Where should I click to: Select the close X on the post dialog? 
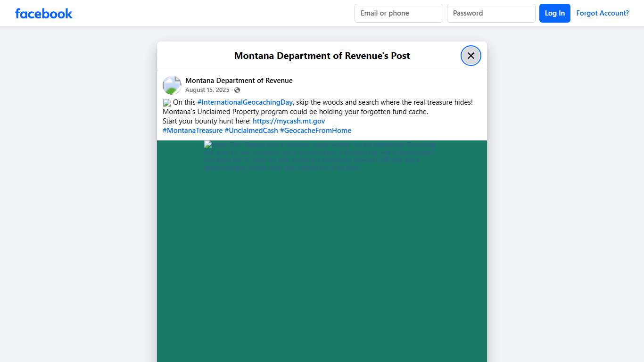[x=471, y=55]
